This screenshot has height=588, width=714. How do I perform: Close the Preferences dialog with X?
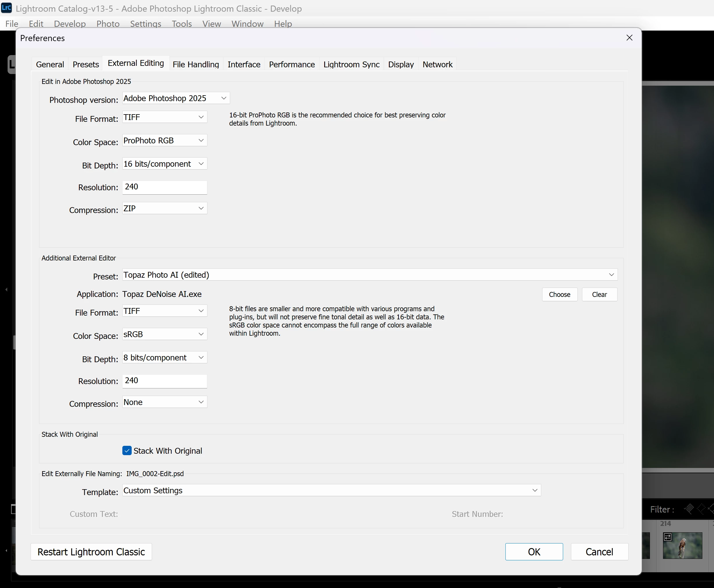629,38
